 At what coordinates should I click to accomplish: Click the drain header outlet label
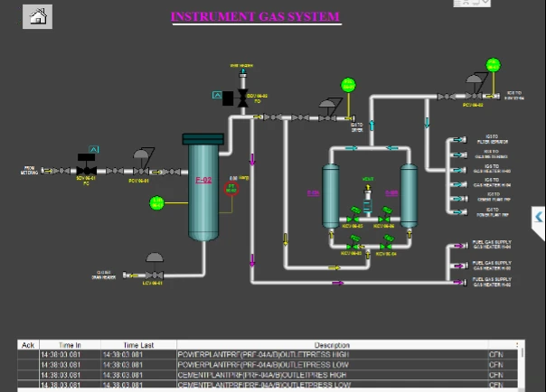(103, 275)
